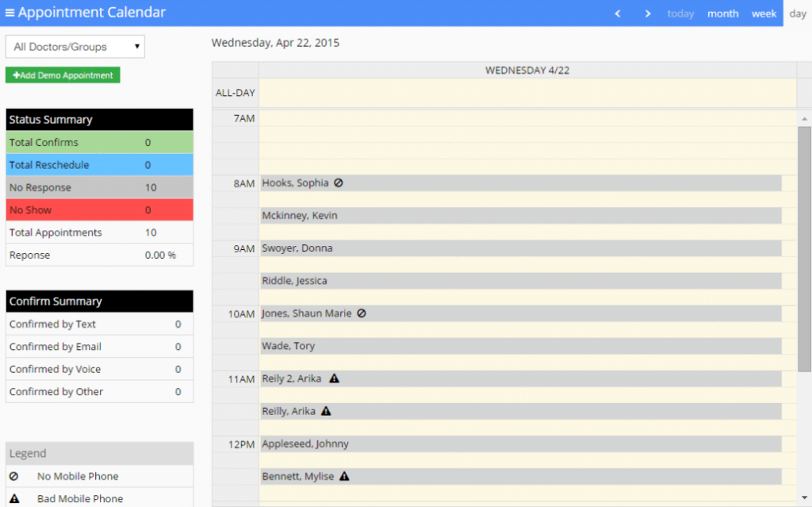Click the no-mobile-phone icon beside Jones, Shaun Marie
Viewport: 812px width, 507px height.
[362, 313]
